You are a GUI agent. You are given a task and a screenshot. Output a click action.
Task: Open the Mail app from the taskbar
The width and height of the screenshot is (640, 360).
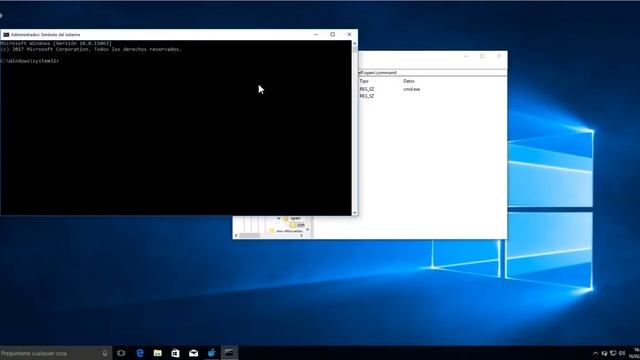pyautogui.click(x=193, y=353)
